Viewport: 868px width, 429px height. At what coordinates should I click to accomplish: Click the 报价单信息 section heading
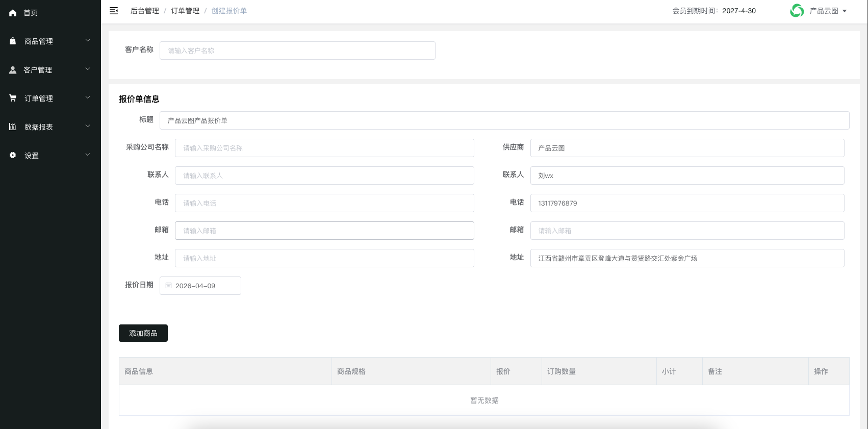pos(139,99)
